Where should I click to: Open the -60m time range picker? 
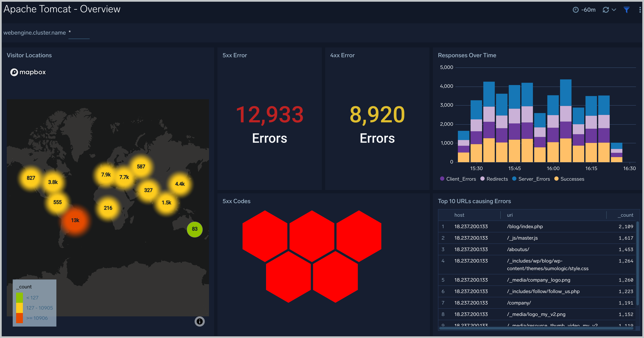pyautogui.click(x=584, y=10)
